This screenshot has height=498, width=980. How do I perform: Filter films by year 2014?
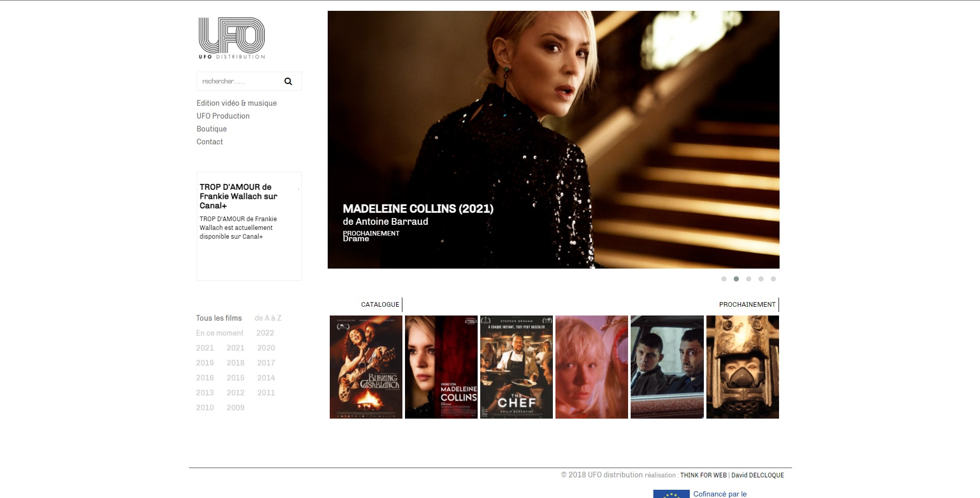[266, 378]
